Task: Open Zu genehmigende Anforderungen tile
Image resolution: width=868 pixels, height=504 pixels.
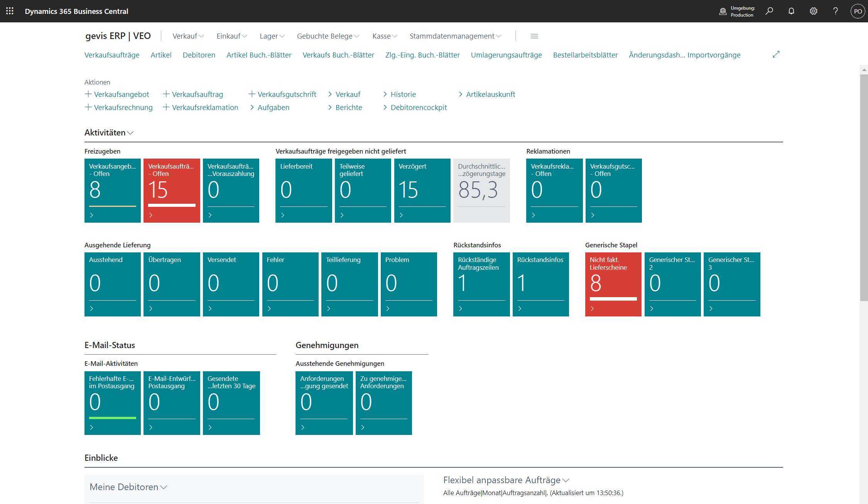Action: 384,403
